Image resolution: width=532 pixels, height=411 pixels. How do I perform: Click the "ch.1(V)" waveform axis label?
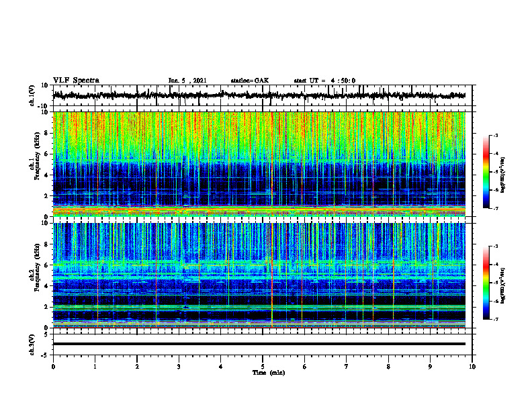(32, 95)
